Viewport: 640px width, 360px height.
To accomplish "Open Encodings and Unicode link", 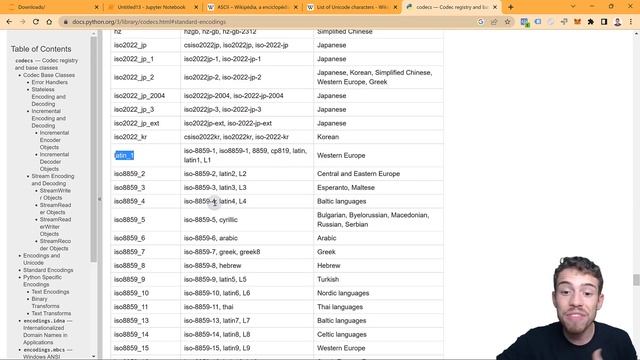I will click(41, 259).
